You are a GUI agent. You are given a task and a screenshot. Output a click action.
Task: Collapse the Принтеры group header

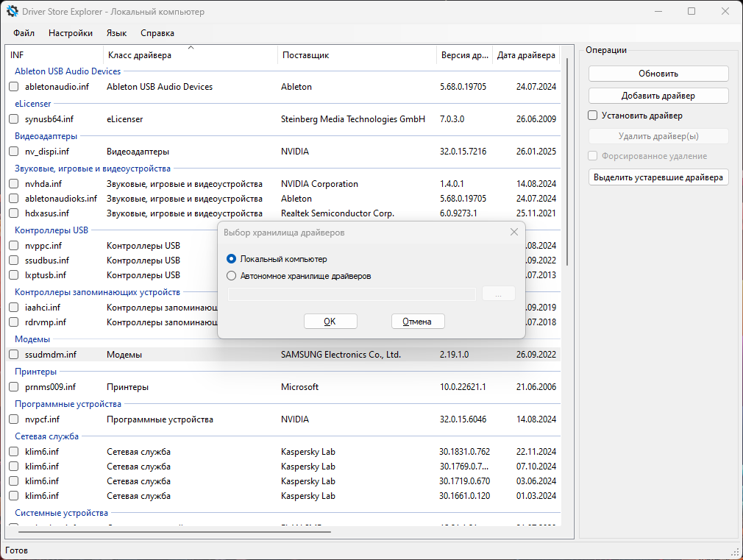[x=35, y=372]
